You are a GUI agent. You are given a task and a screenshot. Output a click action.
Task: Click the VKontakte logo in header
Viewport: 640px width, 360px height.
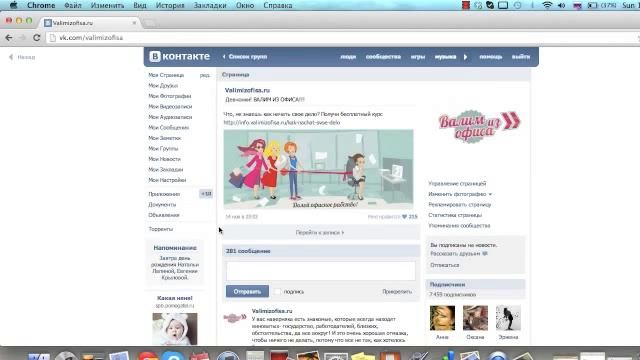pos(180,56)
